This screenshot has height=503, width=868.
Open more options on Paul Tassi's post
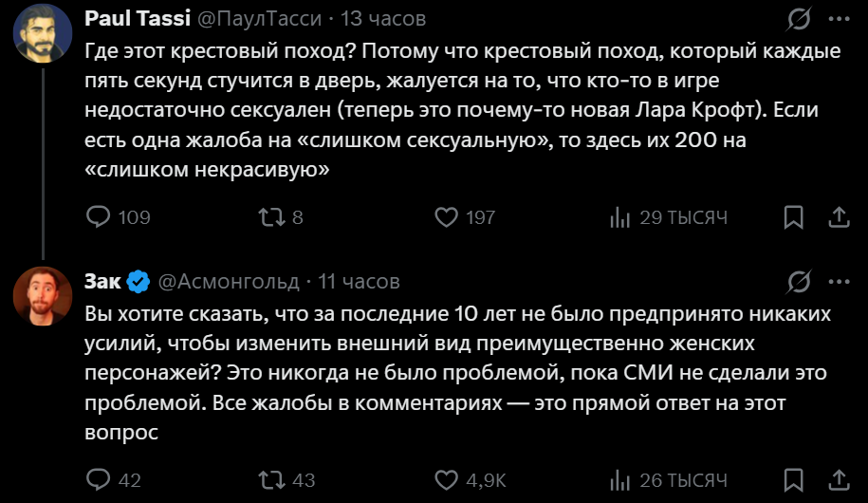pyautogui.click(x=839, y=19)
